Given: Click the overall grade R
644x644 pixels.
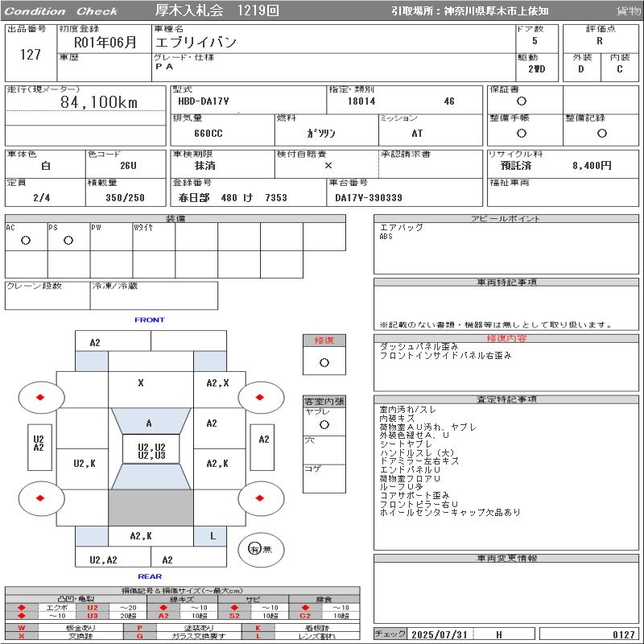Looking at the screenshot, I should point(600,41).
